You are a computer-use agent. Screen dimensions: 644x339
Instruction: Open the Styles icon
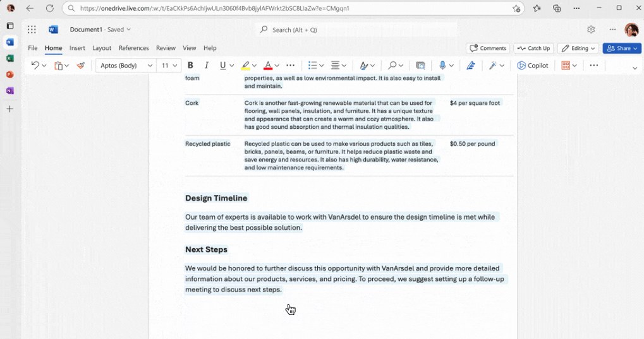pyautogui.click(x=363, y=65)
